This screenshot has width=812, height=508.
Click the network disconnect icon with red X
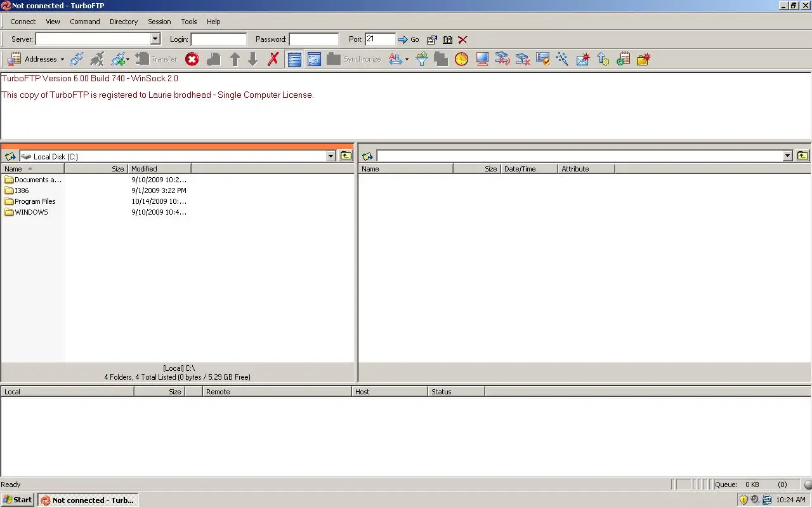(x=523, y=59)
